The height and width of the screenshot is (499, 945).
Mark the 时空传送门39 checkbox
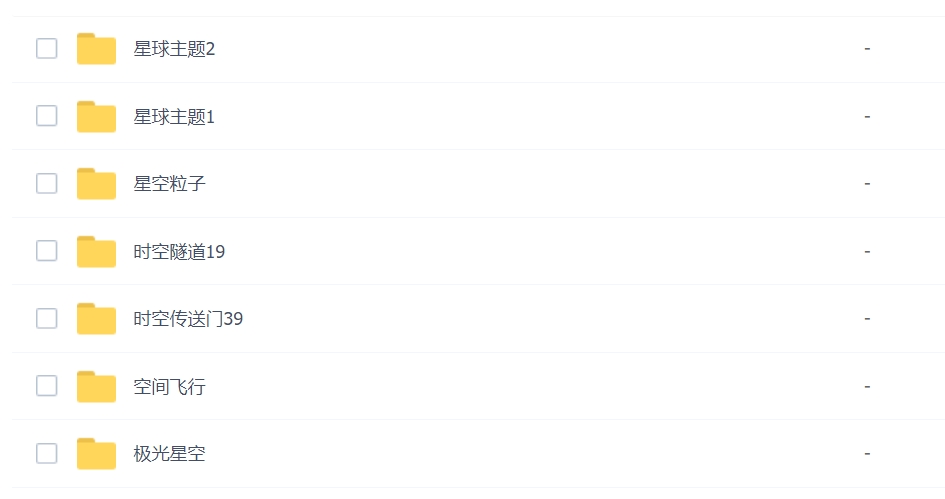point(47,318)
